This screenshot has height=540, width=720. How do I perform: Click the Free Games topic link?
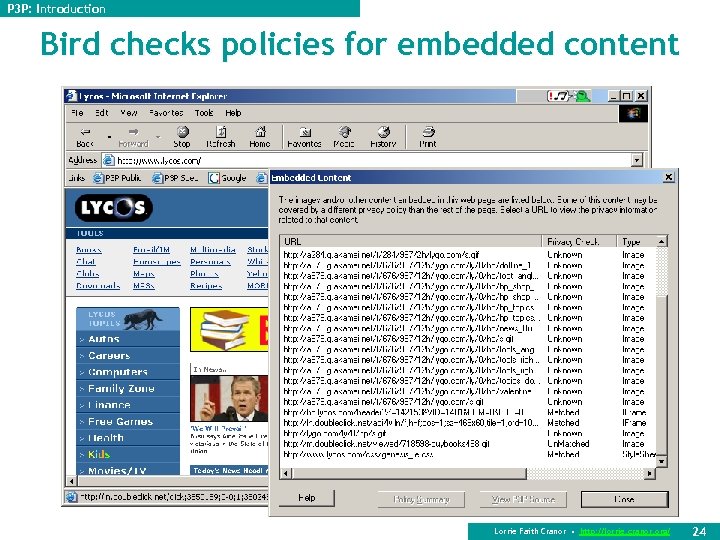coord(120,422)
